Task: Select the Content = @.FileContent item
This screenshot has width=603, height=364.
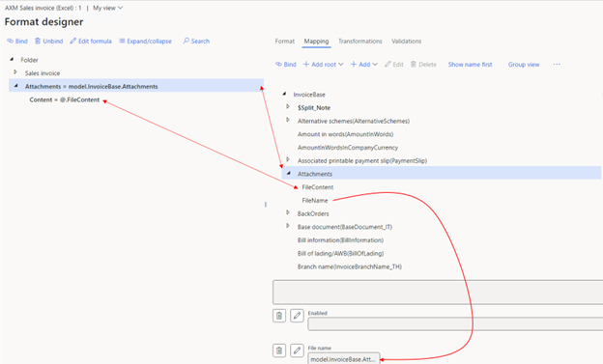Action: pyautogui.click(x=64, y=100)
